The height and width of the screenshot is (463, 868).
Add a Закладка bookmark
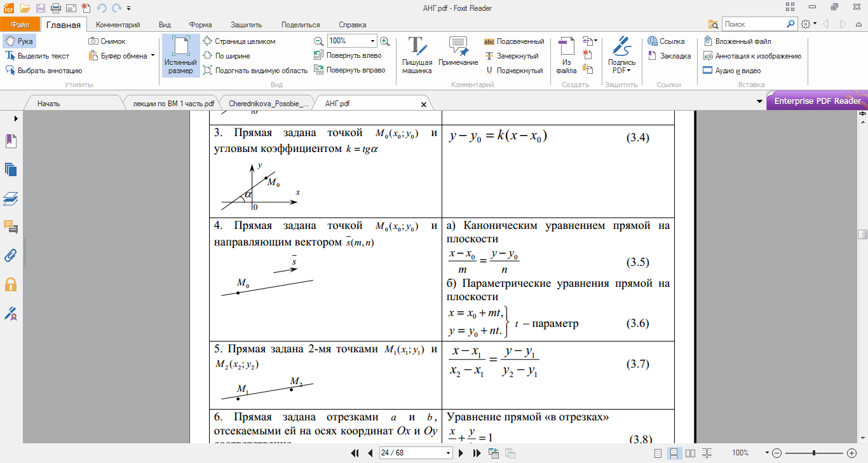669,56
